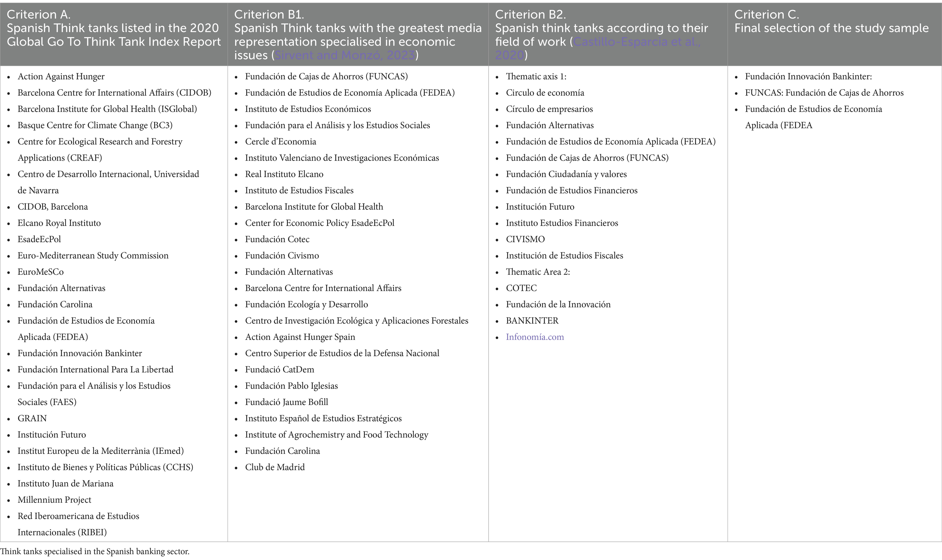The image size is (942, 560).
Task: Select the 'Thematic Area 2:' heading
Action: point(538,272)
